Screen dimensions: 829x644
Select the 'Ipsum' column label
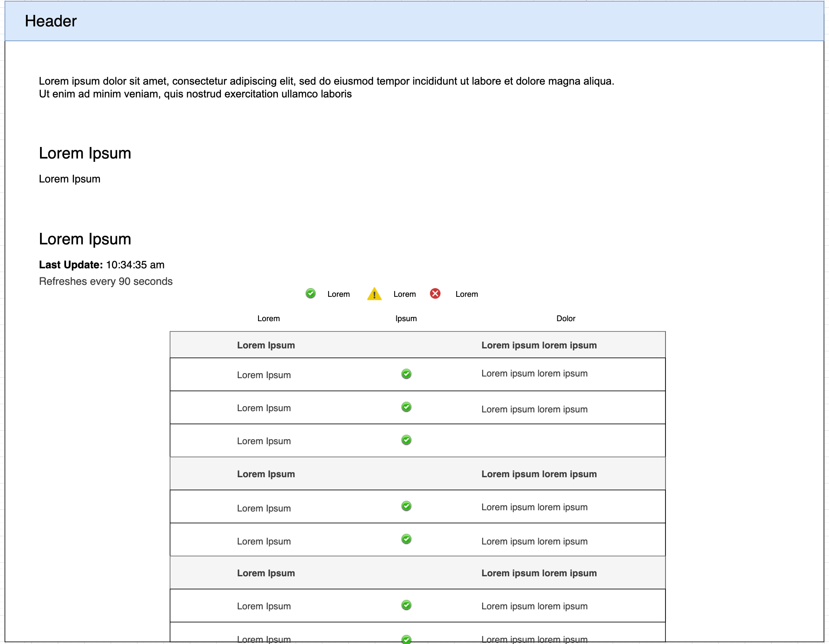406,318
